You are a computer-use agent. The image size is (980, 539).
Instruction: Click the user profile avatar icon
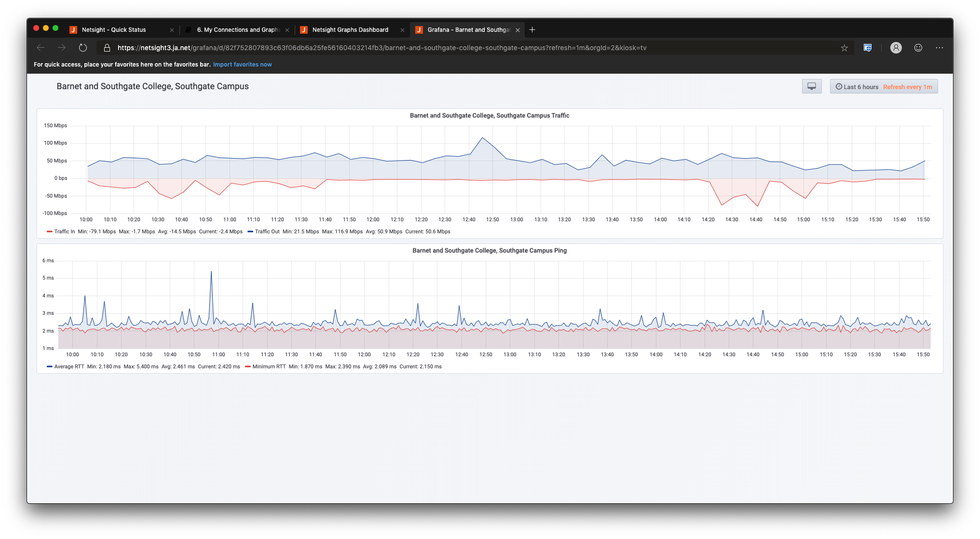pos(896,48)
